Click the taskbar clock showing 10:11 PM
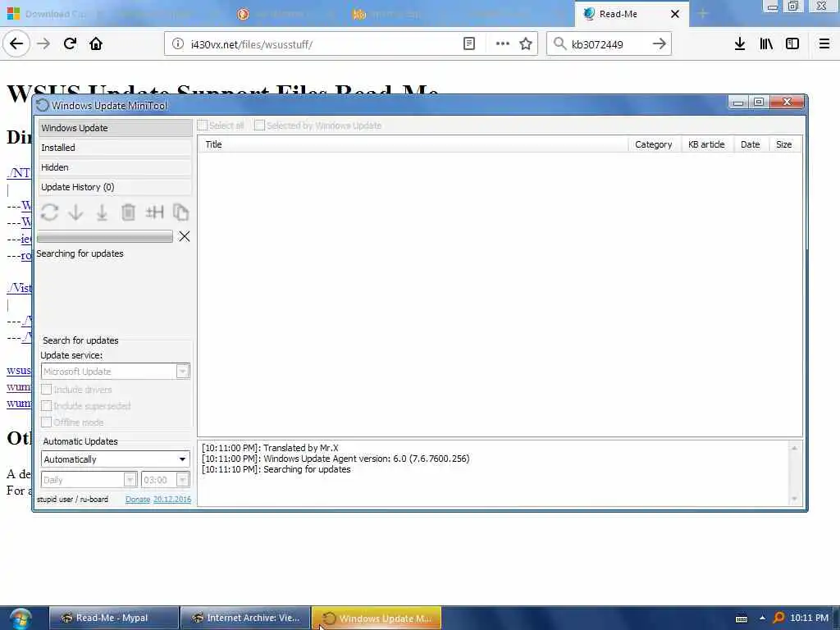 [809, 618]
